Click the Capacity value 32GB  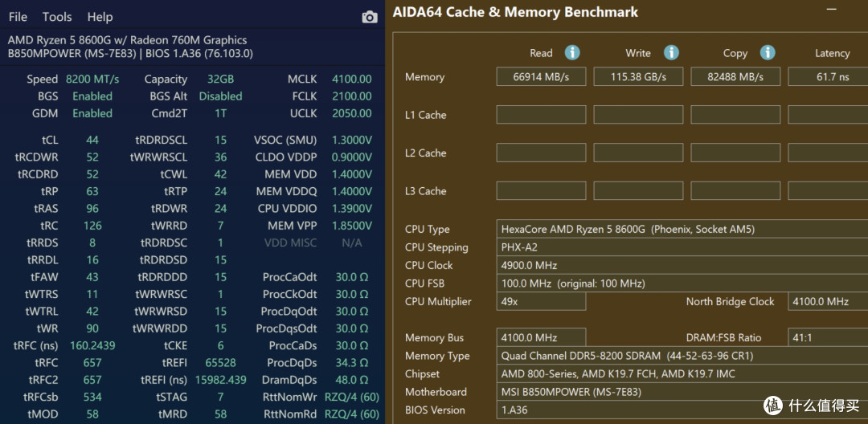(221, 79)
